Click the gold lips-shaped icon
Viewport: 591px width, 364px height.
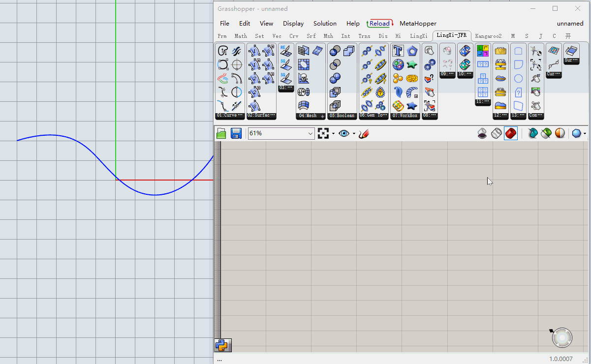(500, 78)
